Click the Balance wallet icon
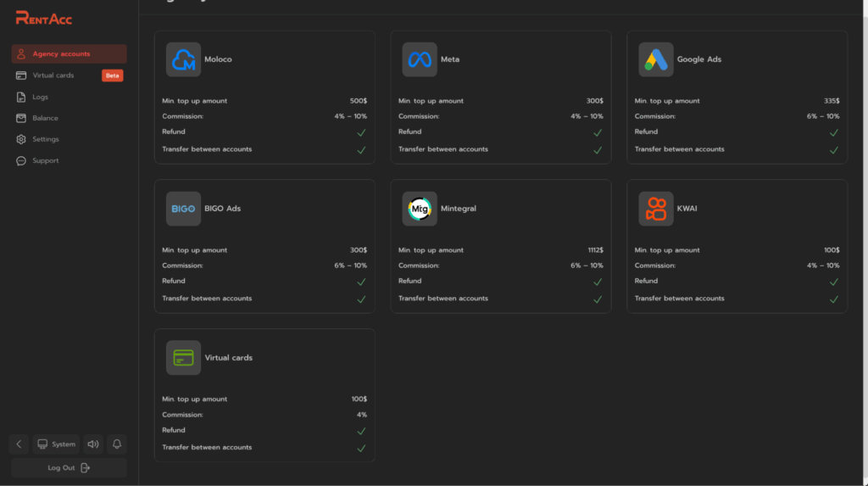The width and height of the screenshot is (868, 486). coord(21,118)
